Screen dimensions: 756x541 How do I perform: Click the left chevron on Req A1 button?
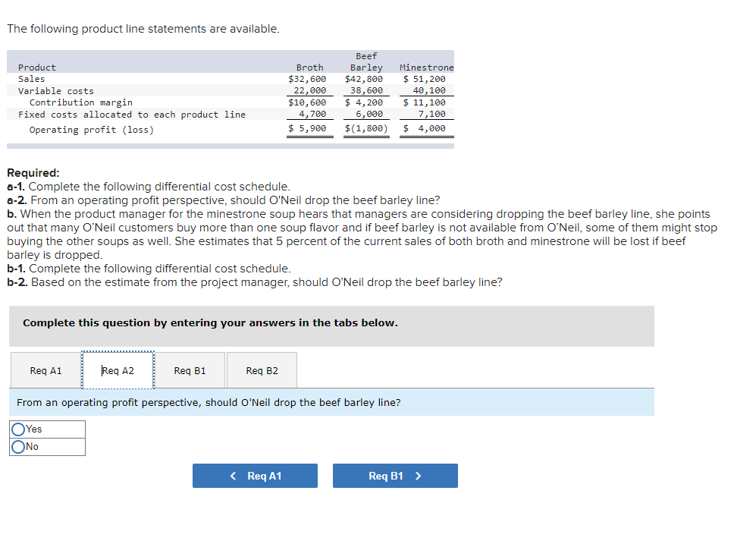232,476
